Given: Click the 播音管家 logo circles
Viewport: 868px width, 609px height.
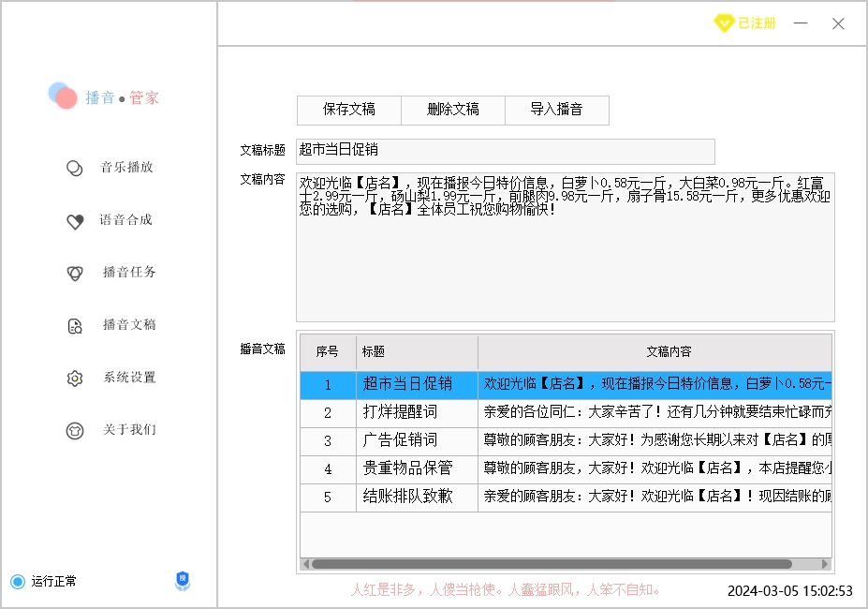Looking at the screenshot, I should tap(63, 96).
